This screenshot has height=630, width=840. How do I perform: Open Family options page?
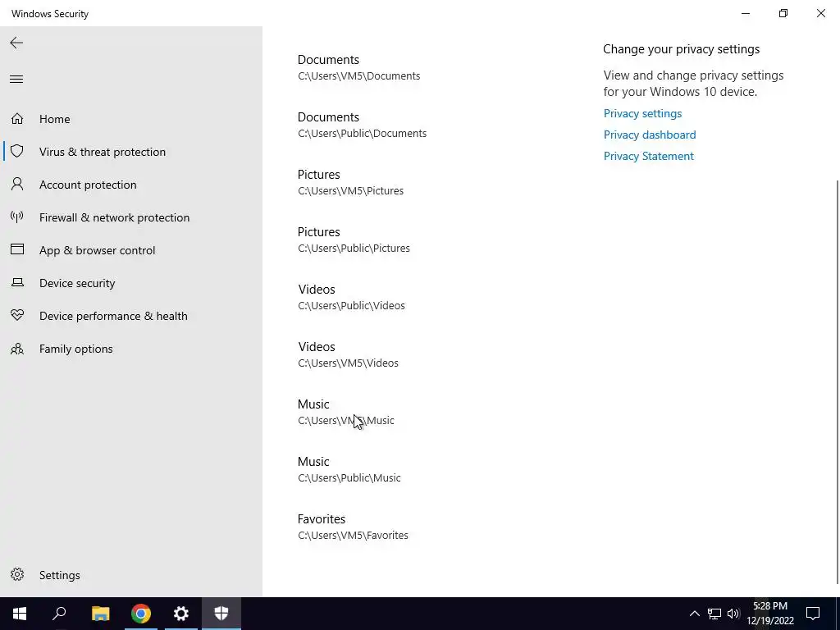pyautogui.click(x=131, y=349)
